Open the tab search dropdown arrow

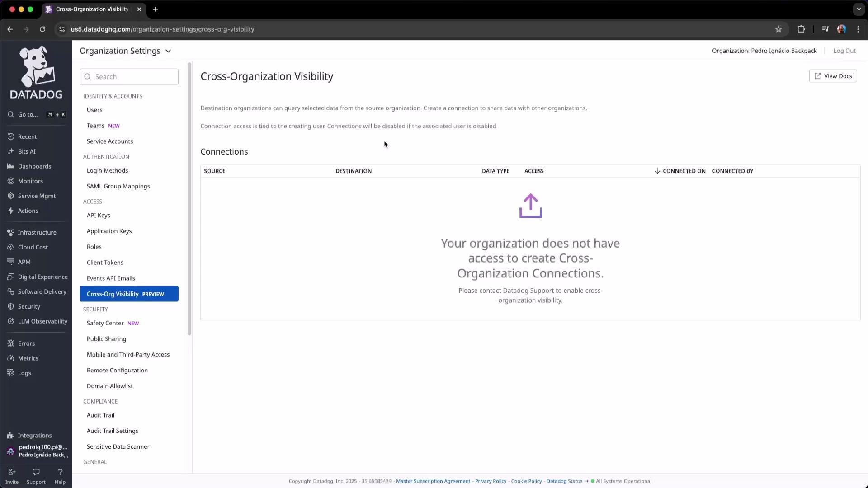pos(859,9)
